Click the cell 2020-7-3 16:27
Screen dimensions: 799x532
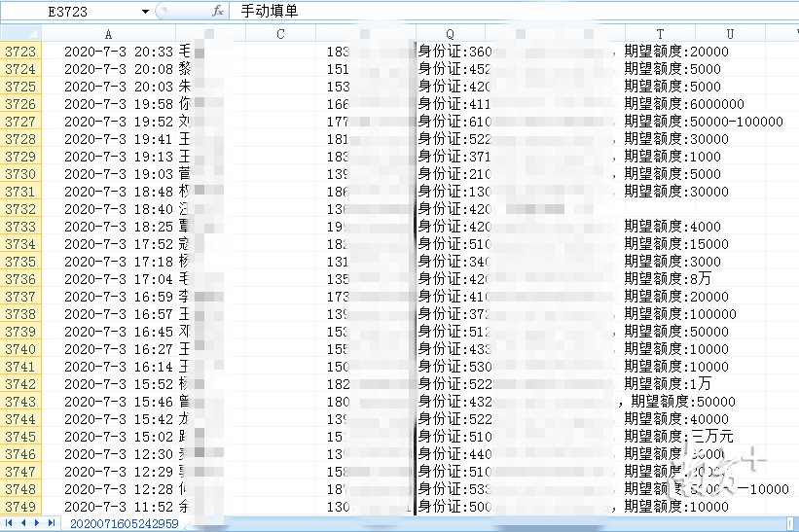(x=109, y=349)
